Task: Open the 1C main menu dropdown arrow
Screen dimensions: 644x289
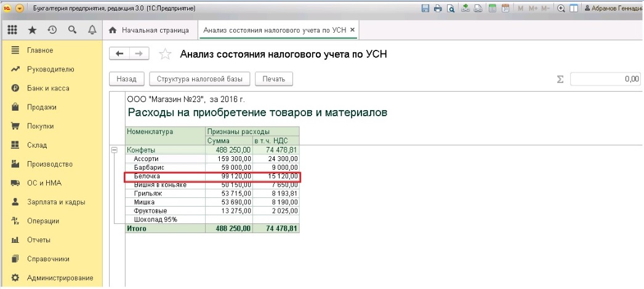Action: pos(20,9)
